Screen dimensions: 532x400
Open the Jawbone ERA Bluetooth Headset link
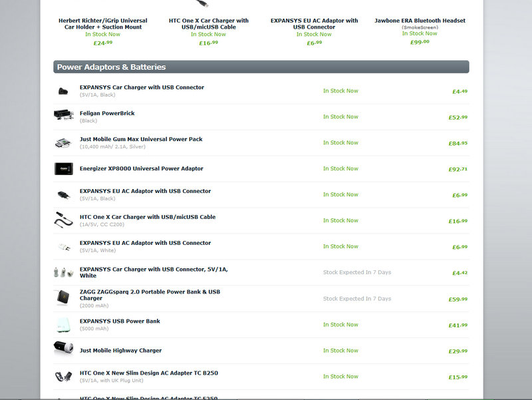[x=420, y=21]
